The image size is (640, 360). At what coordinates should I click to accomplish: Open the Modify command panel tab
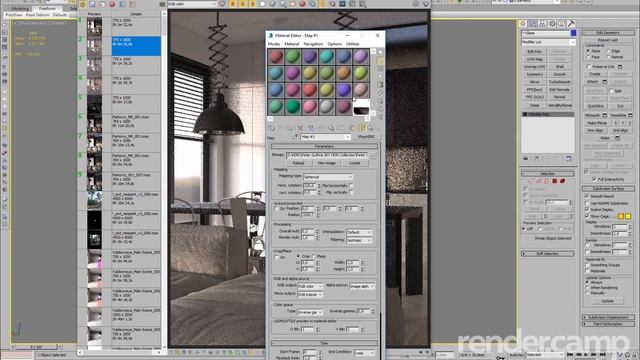(x=533, y=24)
